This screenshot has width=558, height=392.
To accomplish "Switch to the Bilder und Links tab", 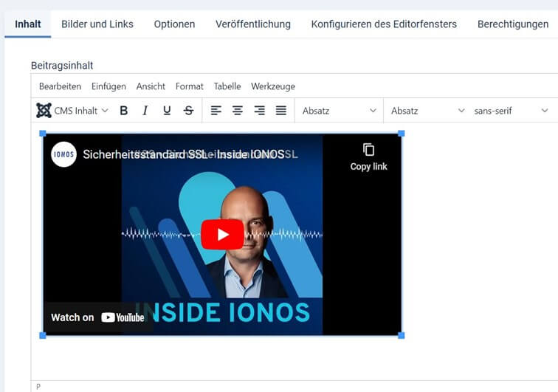I will click(x=97, y=24).
